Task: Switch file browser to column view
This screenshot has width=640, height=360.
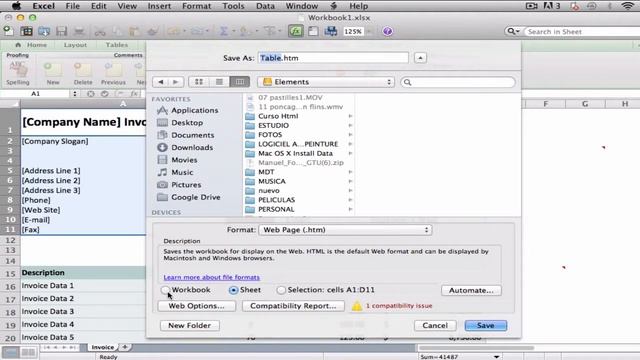Action: tap(240, 82)
